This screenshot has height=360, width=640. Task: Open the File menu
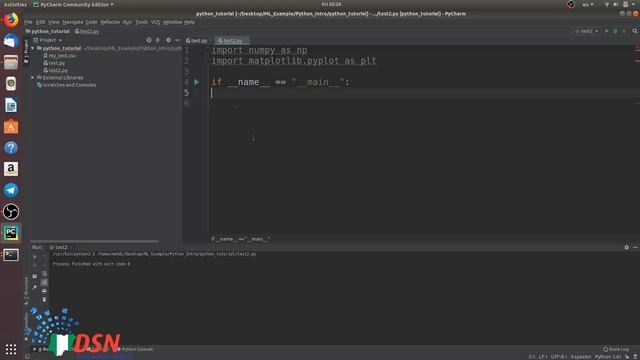point(28,22)
